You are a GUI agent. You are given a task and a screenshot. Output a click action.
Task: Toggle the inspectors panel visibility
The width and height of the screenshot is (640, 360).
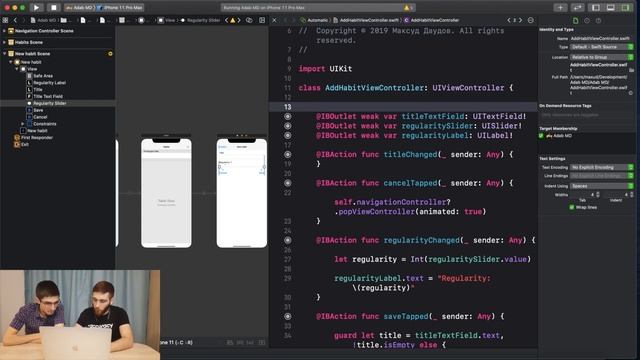click(x=625, y=7)
